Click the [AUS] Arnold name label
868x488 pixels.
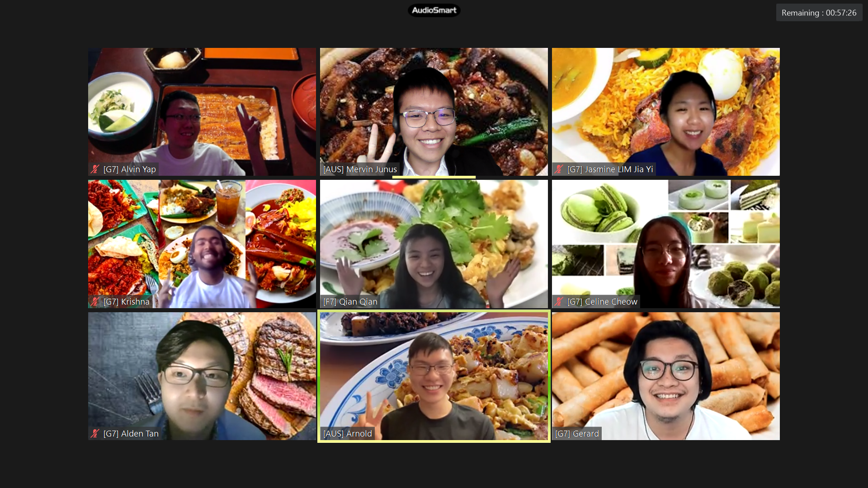point(347,434)
